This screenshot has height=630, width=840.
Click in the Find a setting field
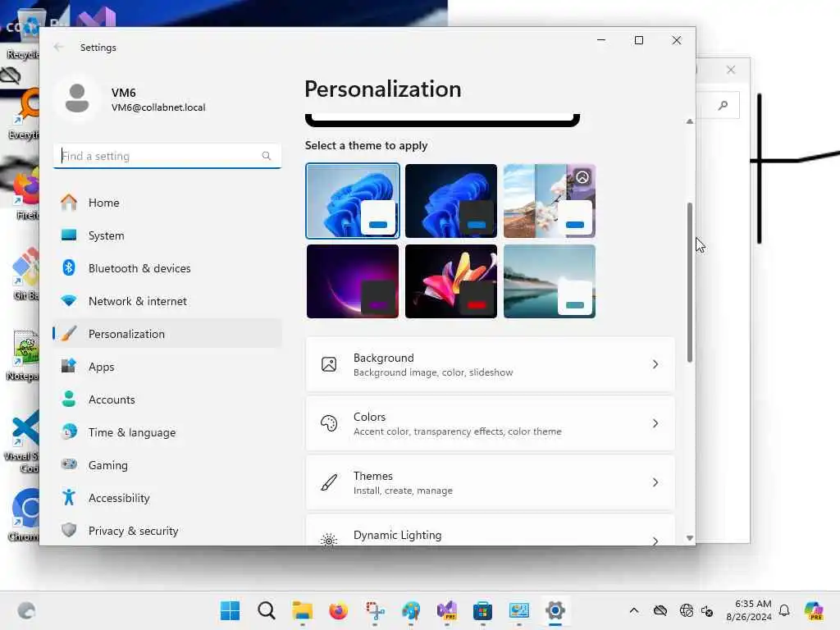click(x=167, y=156)
